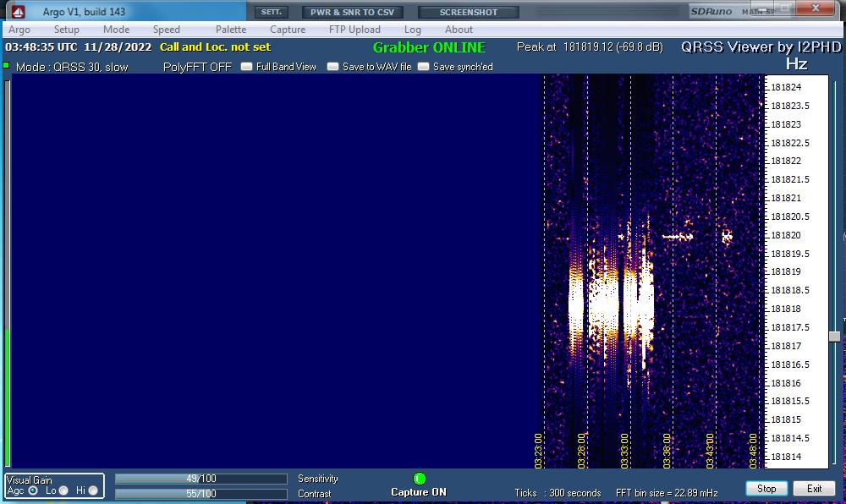Open the Log menu

(x=412, y=30)
